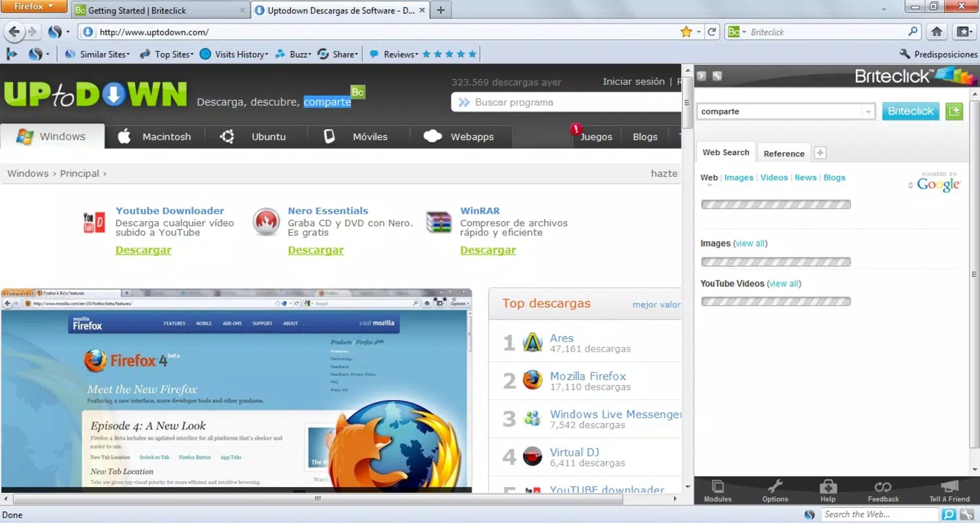Click the browser Back arrow button

(14, 31)
